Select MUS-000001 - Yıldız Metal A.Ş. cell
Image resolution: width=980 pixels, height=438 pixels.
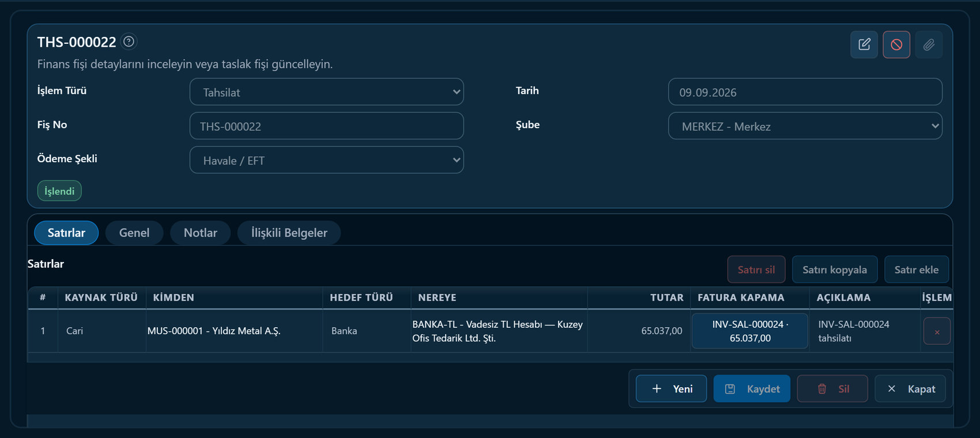click(234, 331)
